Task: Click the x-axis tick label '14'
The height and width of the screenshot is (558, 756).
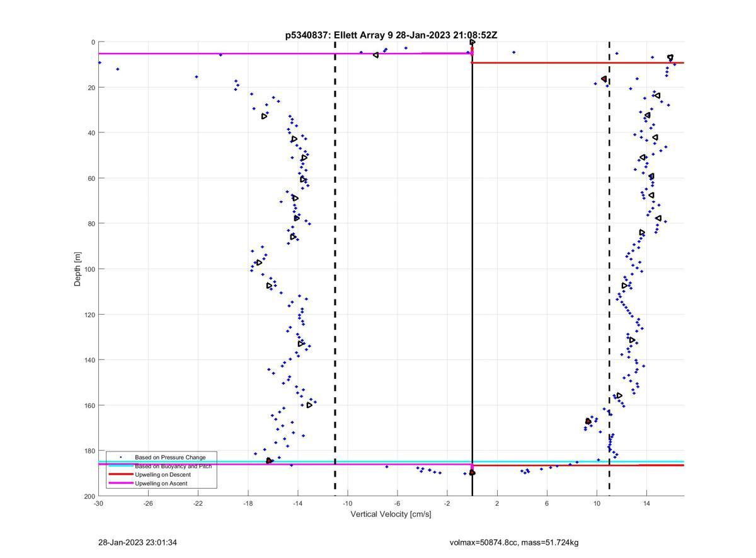Action: click(x=646, y=503)
